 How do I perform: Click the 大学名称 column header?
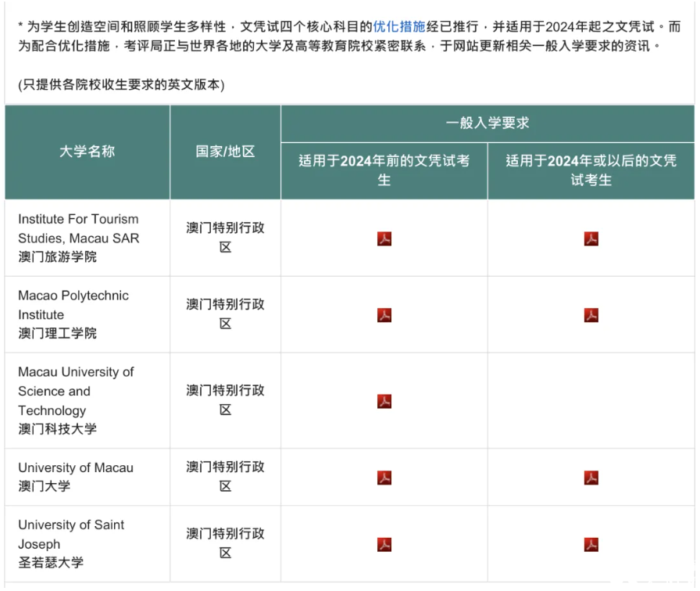[87, 152]
